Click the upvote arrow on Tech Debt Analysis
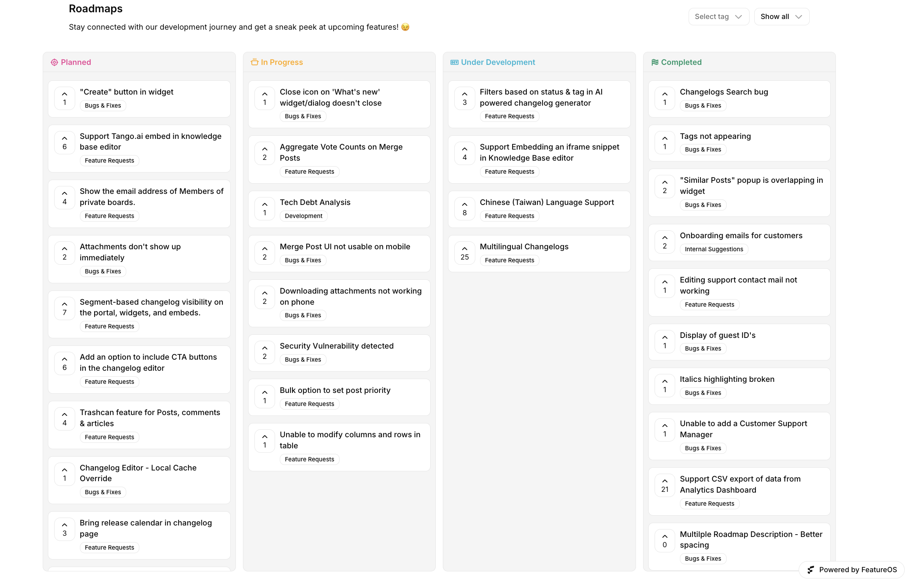 coord(264,204)
